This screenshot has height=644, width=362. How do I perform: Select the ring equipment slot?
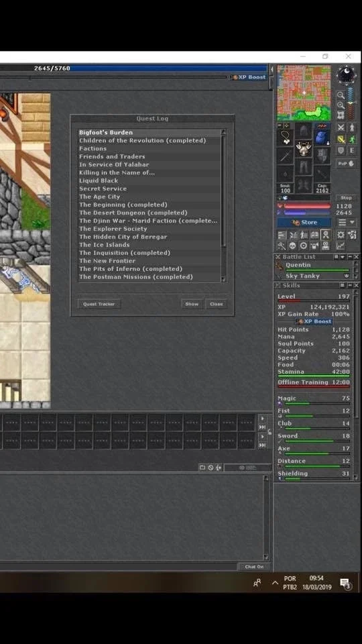[286, 174]
